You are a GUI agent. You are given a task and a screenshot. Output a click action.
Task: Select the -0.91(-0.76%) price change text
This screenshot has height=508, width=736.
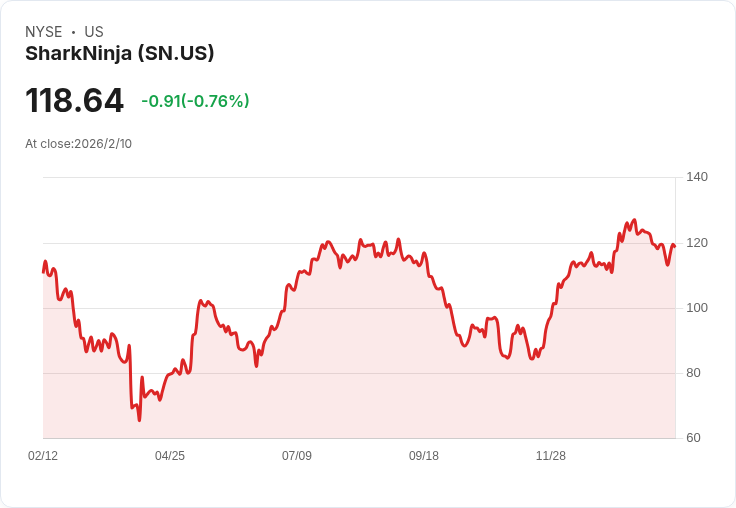pos(195,101)
